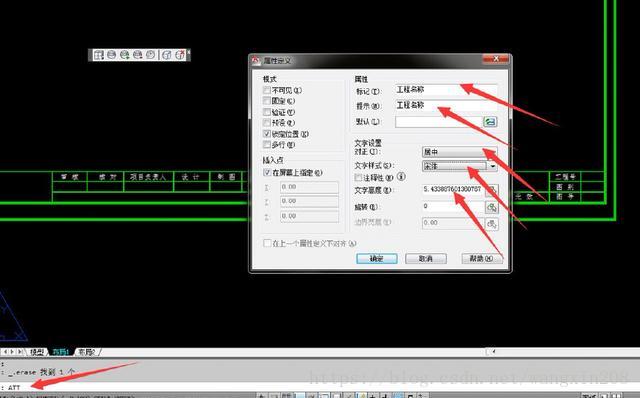640x398 pixels.
Task: Click the 提示 prompt input field
Action: click(446, 105)
